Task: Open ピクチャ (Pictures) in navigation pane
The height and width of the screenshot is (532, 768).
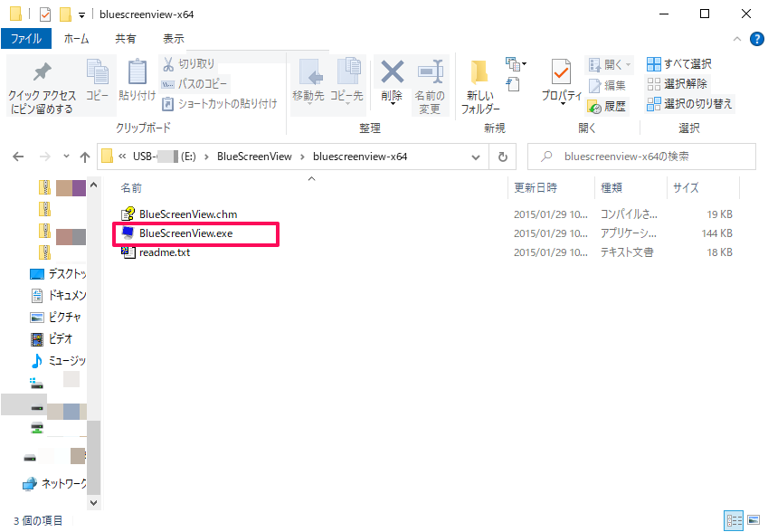Action: pyautogui.click(x=56, y=318)
